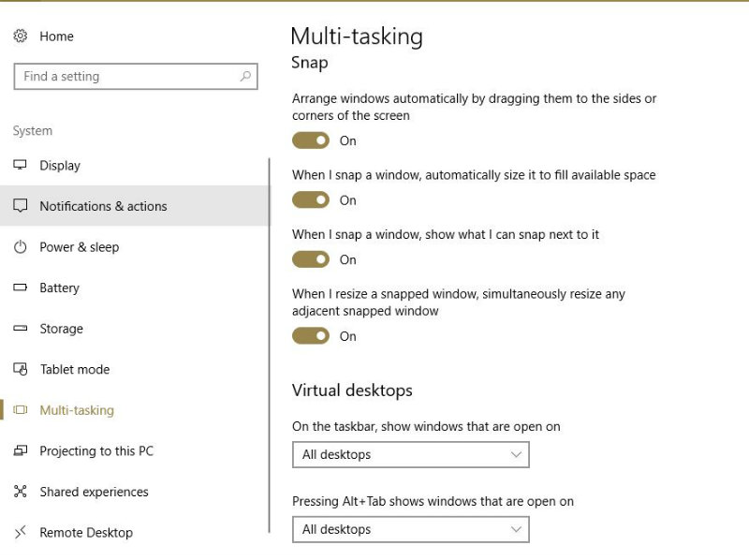This screenshot has width=749, height=560.
Task: Click the search magnifier icon
Action: coord(243,76)
